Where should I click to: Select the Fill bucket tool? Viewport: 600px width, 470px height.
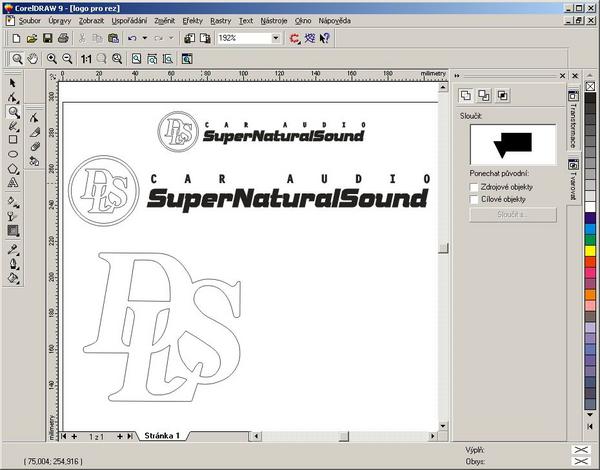point(13,278)
